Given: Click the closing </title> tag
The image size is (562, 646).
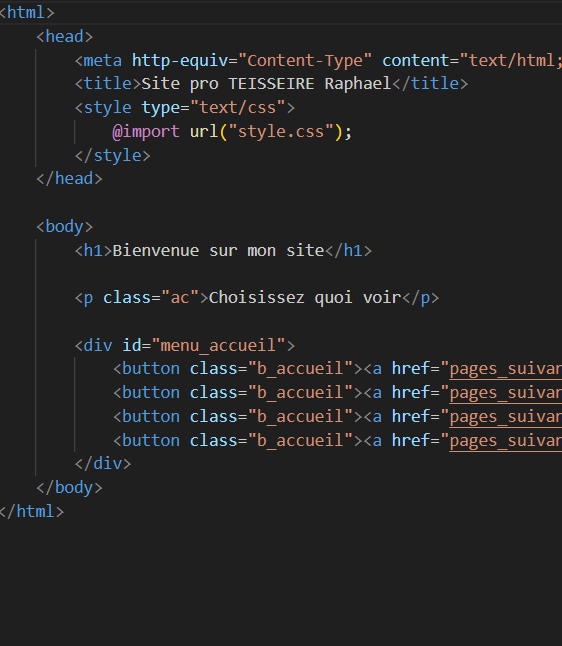Looking at the screenshot, I should click(430, 84).
